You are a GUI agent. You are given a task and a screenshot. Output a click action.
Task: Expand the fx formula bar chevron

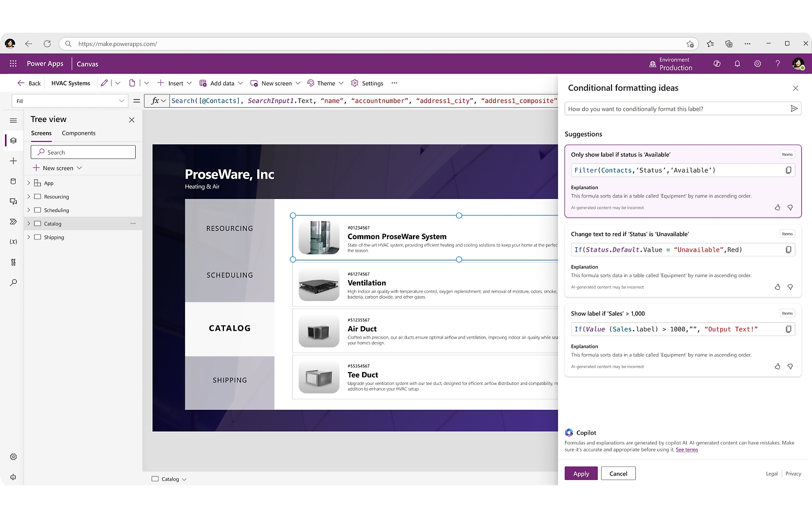pos(163,101)
